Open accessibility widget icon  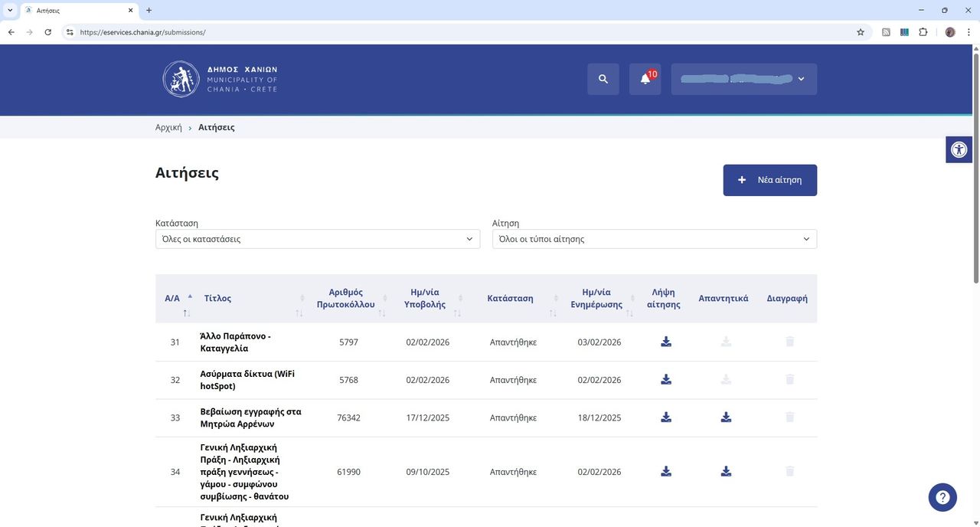tap(959, 149)
